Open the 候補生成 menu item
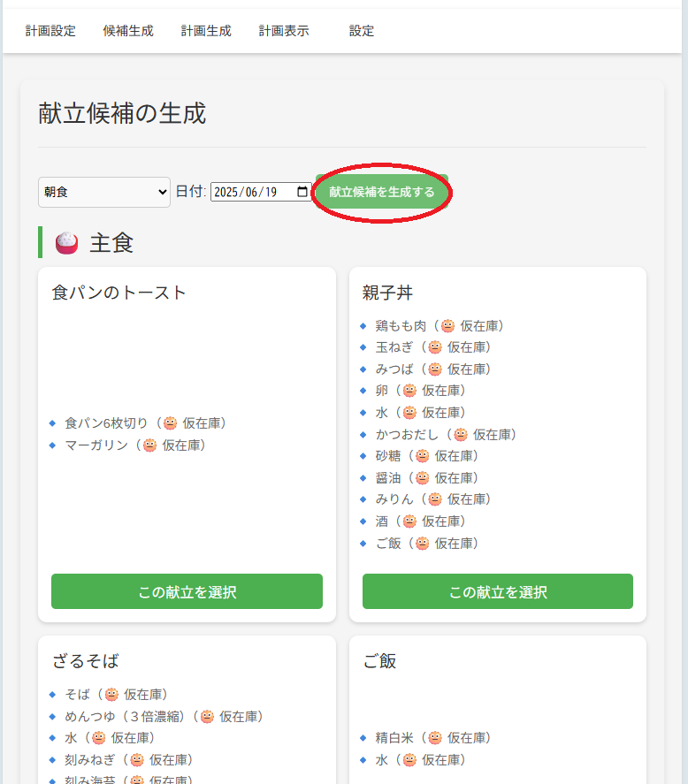Image resolution: width=688 pixels, height=784 pixels. coord(128,31)
